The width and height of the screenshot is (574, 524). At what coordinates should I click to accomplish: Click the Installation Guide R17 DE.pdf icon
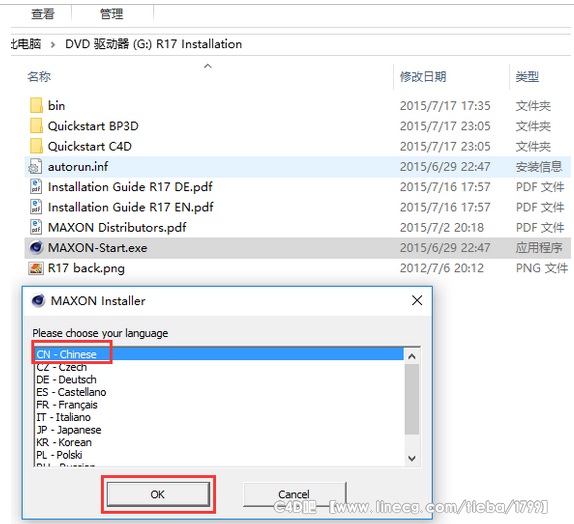tap(36, 187)
